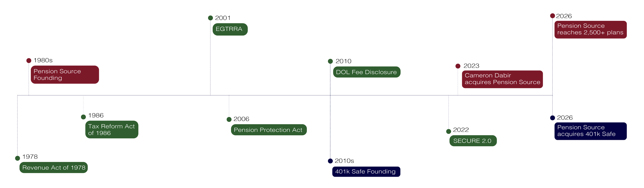Screen dimensions: 644x188
Task: Click the 2010 timeline dot
Action: (330, 61)
